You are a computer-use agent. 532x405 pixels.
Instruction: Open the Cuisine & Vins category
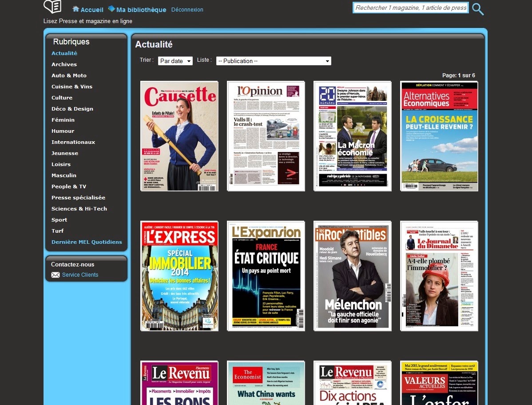[x=72, y=87]
